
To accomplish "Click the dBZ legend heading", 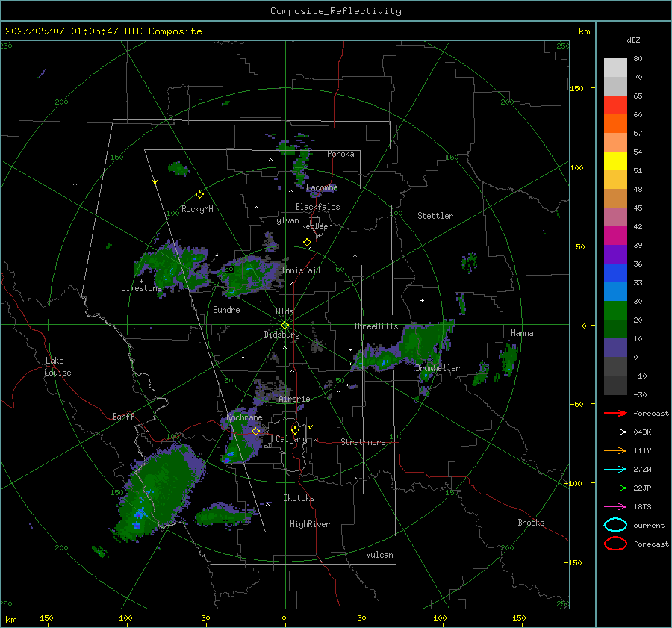I will (633, 40).
